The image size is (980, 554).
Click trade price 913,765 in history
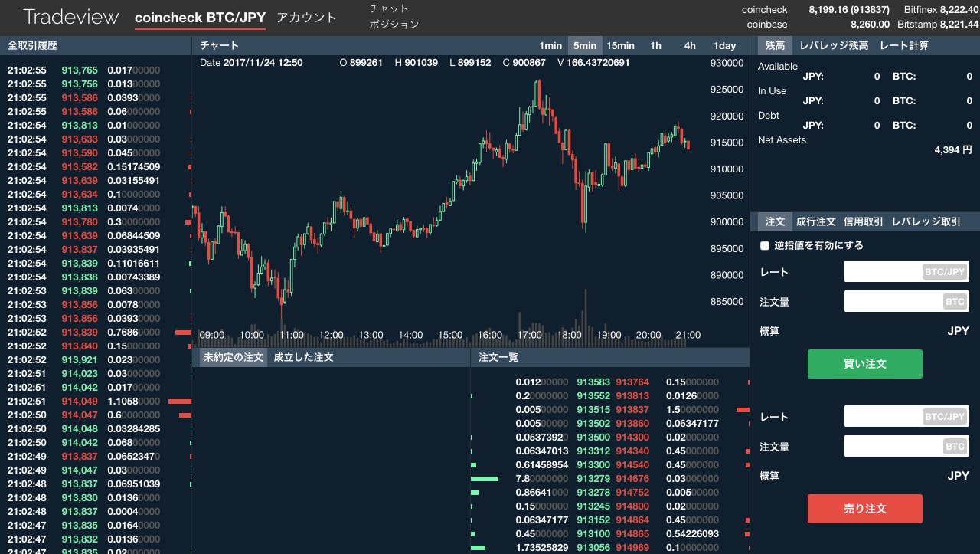click(x=80, y=70)
